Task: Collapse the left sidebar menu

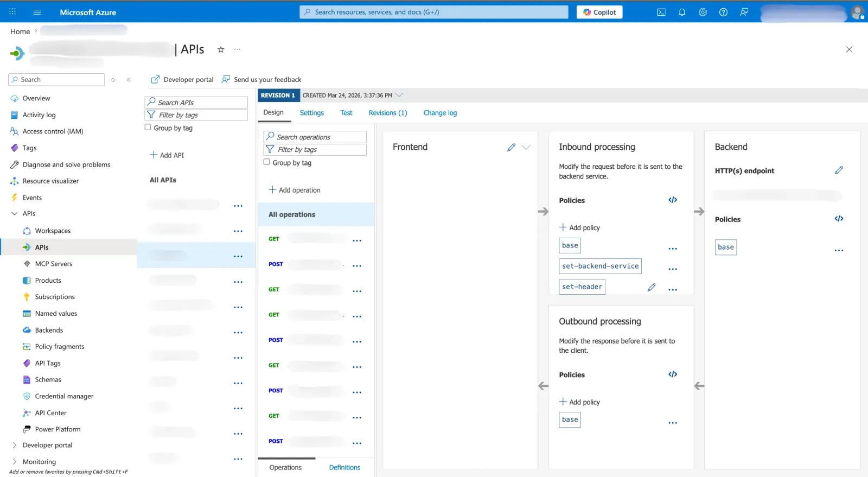Action: point(129,80)
